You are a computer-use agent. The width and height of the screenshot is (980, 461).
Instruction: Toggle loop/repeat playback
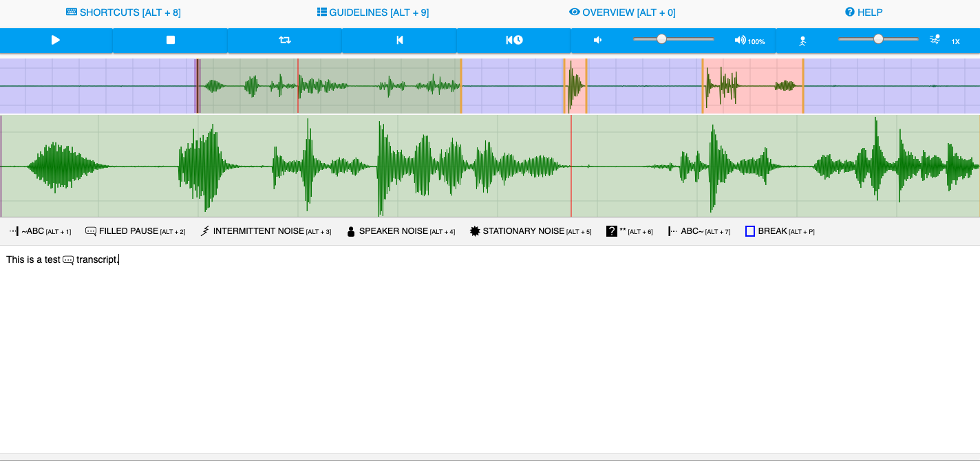tap(285, 41)
